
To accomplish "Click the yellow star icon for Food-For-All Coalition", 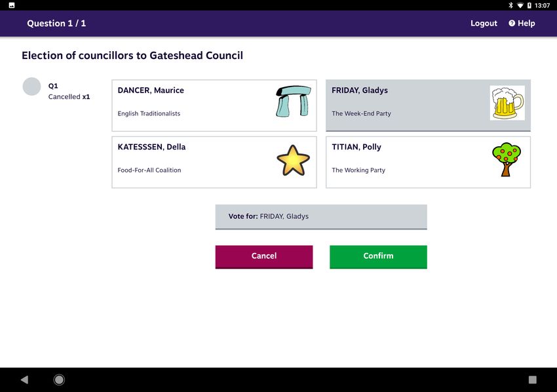I will [293, 161].
